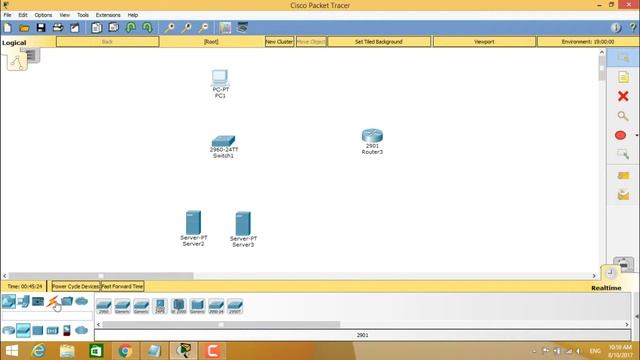Image resolution: width=640 pixels, height=360 pixels.
Task: Click the Zoom Out magnifier icon
Action: coord(203,28)
